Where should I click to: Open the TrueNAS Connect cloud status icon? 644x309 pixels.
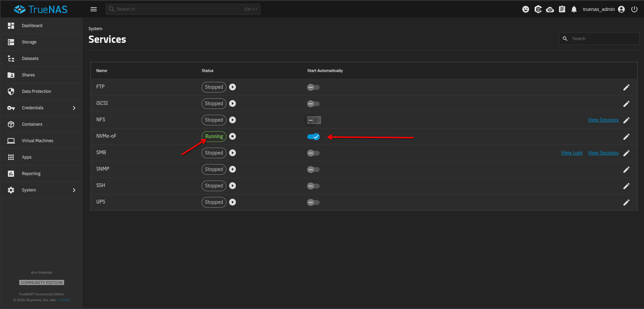tap(550, 9)
